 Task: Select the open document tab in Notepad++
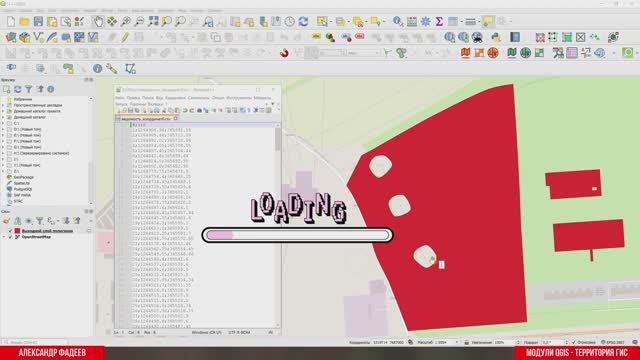(146, 119)
